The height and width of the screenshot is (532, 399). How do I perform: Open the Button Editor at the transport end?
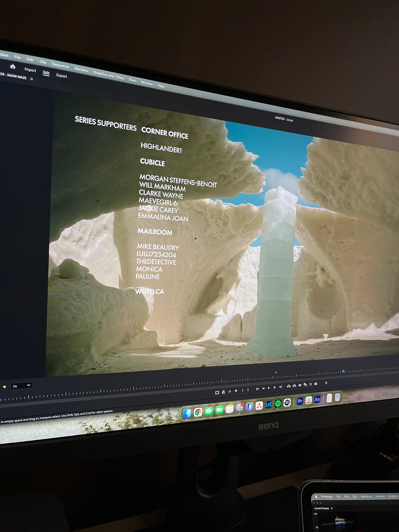tap(326, 383)
